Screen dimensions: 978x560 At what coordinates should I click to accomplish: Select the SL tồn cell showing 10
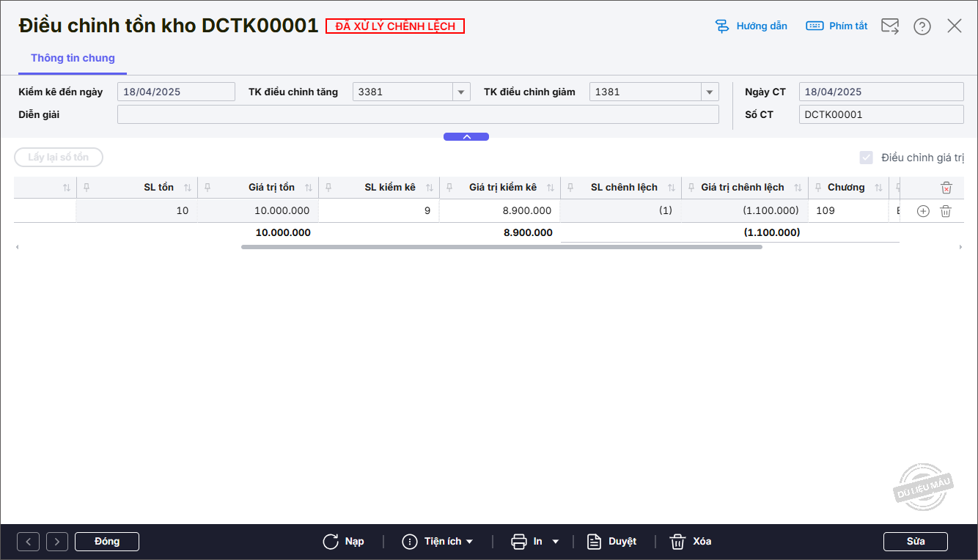137,211
